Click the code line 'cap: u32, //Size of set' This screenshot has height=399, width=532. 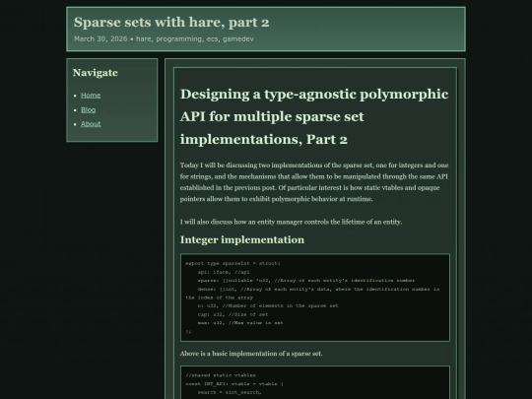[233, 314]
